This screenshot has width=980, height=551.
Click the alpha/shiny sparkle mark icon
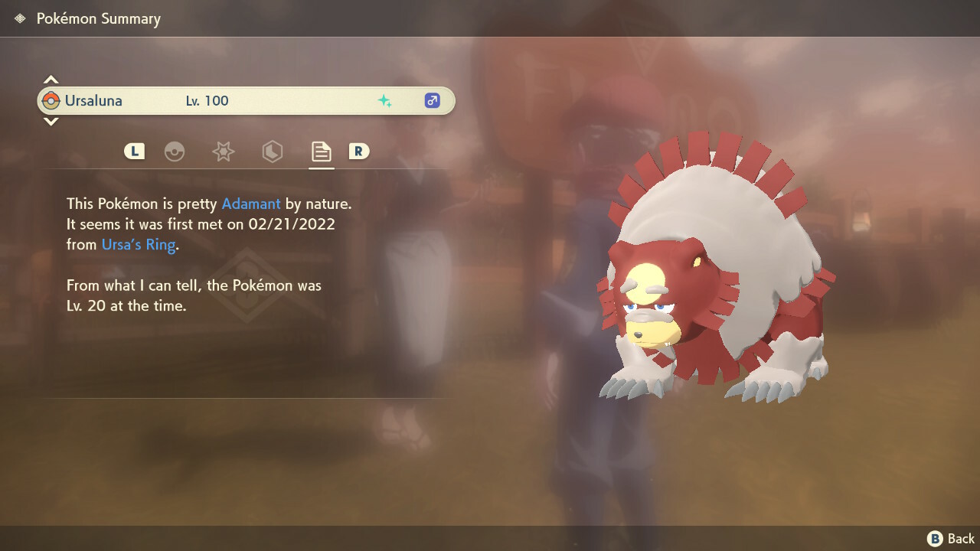384,100
